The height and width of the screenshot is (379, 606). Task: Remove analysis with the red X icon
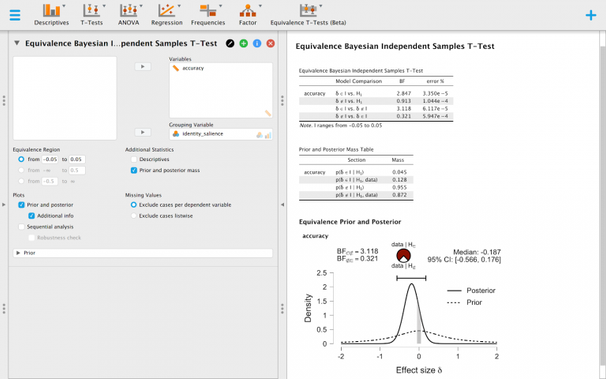pyautogui.click(x=271, y=43)
